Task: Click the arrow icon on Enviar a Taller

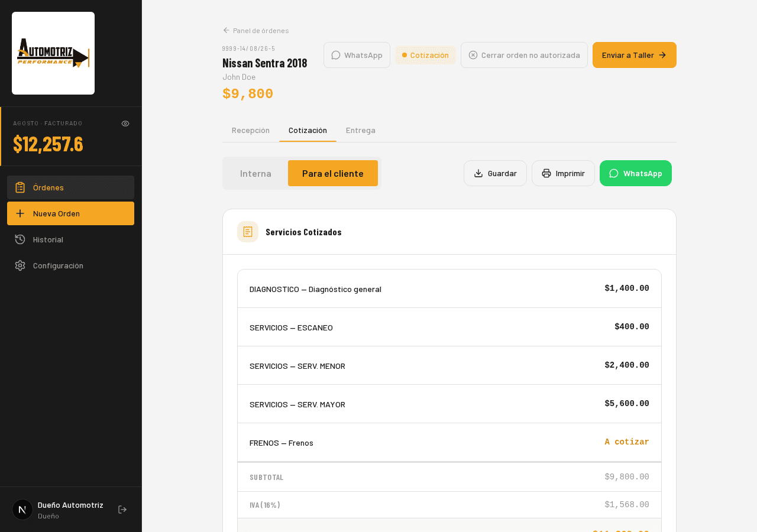Action: [x=662, y=55]
